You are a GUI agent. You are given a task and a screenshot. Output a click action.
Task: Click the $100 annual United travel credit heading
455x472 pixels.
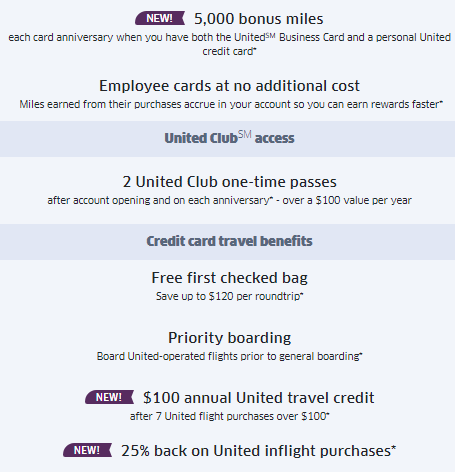pos(259,398)
